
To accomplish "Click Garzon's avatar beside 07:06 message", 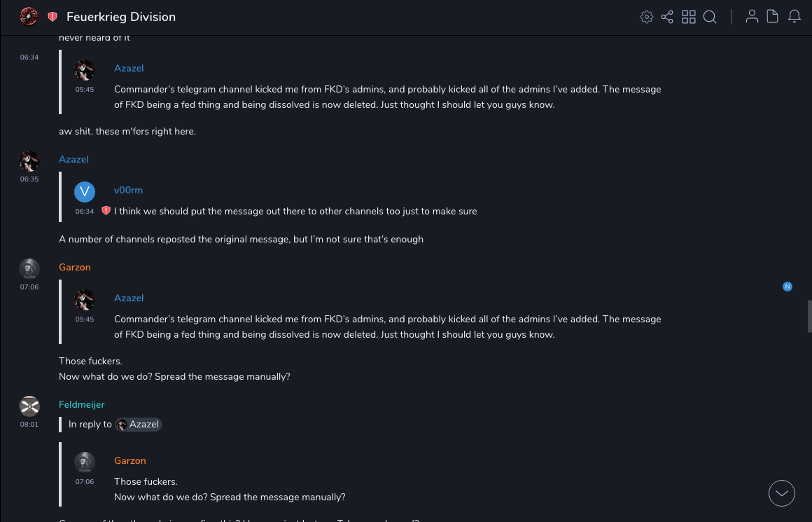I will (x=29, y=268).
